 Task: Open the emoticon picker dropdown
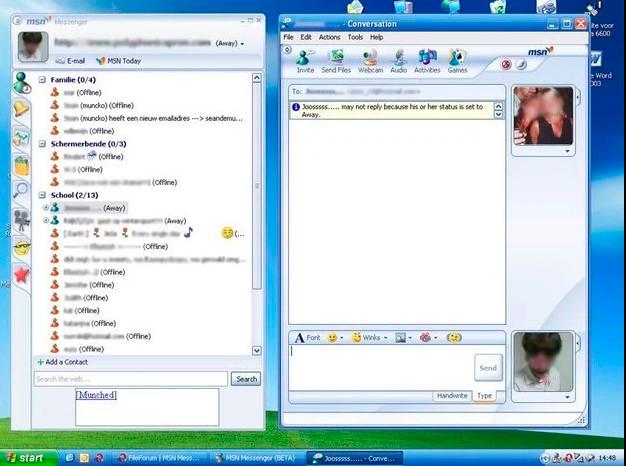[x=335, y=338]
